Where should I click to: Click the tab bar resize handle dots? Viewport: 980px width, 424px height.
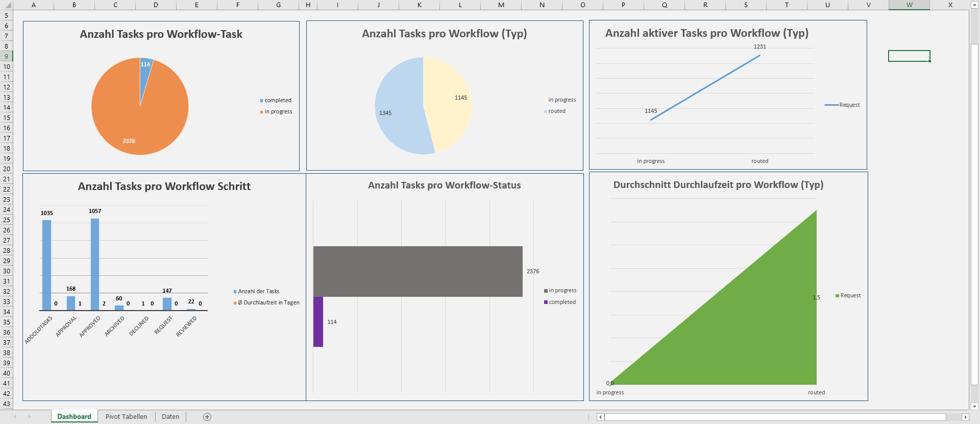[589, 417]
